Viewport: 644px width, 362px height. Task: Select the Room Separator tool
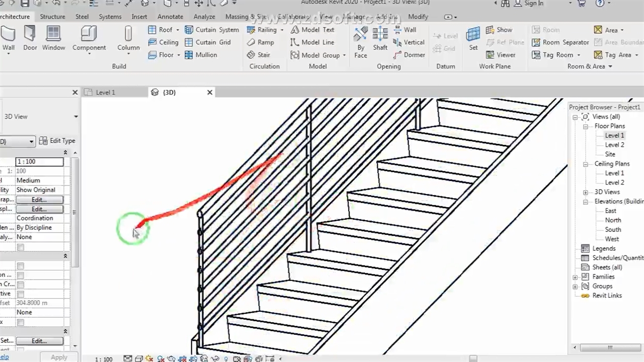pos(560,42)
